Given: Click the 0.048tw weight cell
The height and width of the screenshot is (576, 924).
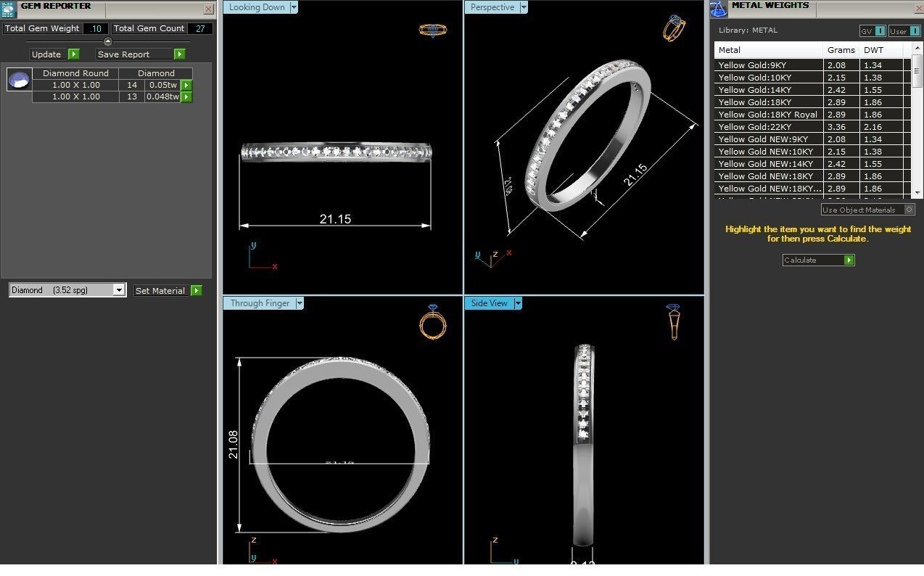Looking at the screenshot, I should pyautogui.click(x=163, y=96).
